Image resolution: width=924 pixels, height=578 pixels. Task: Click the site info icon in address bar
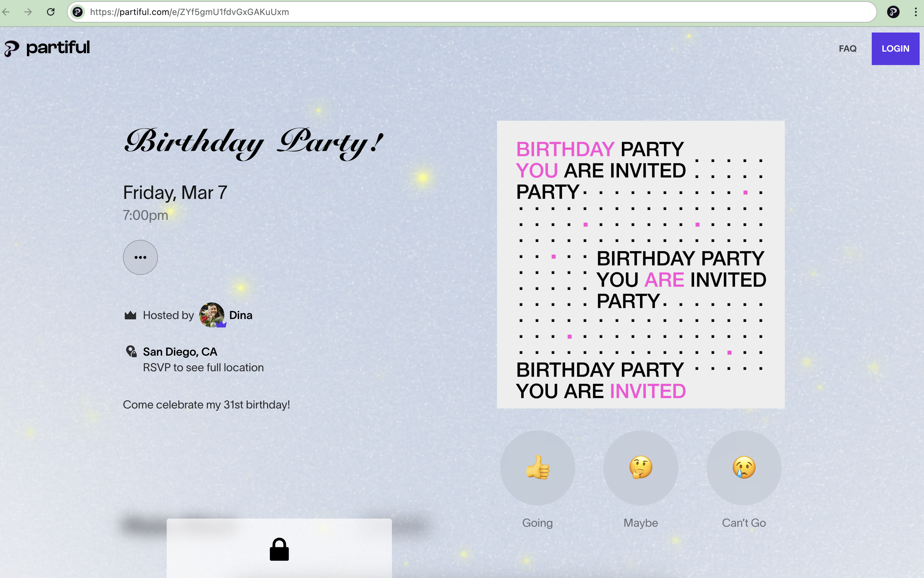(x=78, y=12)
